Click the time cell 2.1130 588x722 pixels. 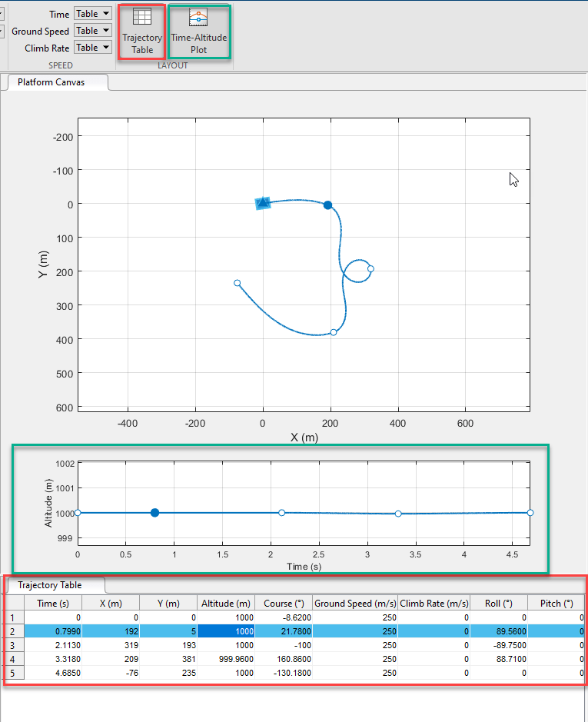pyautogui.click(x=53, y=645)
